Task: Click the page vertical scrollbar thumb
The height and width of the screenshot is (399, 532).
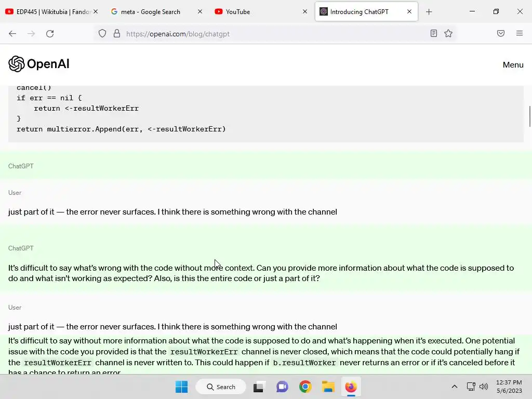Action: [x=529, y=116]
